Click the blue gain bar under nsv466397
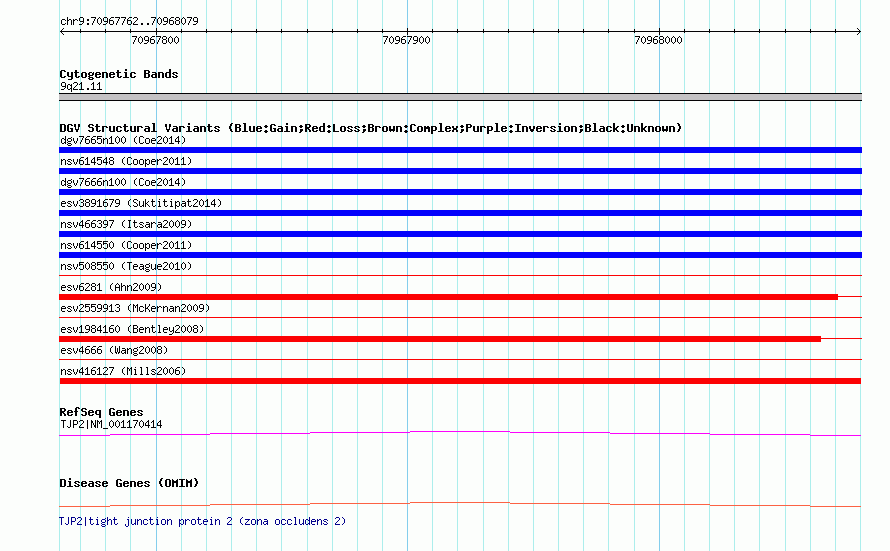This screenshot has height=551, width=890. [460, 234]
